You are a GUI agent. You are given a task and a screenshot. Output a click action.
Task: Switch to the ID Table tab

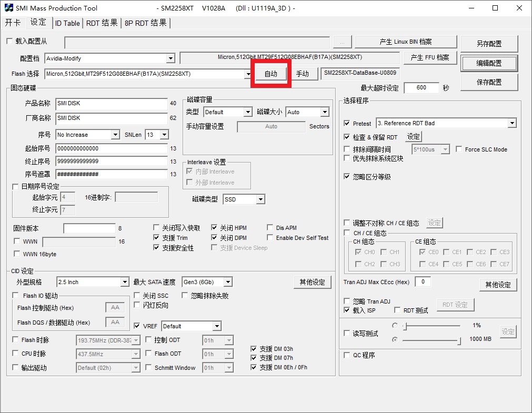[x=67, y=23]
